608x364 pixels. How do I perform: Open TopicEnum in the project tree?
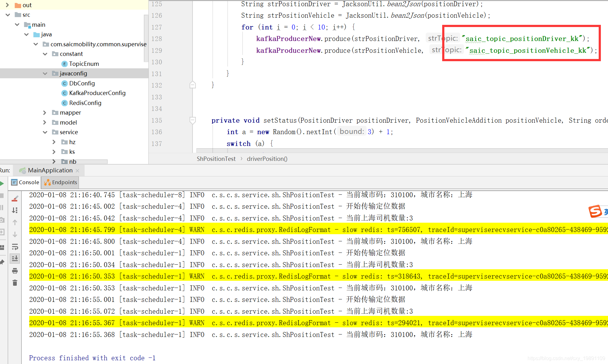(x=84, y=64)
